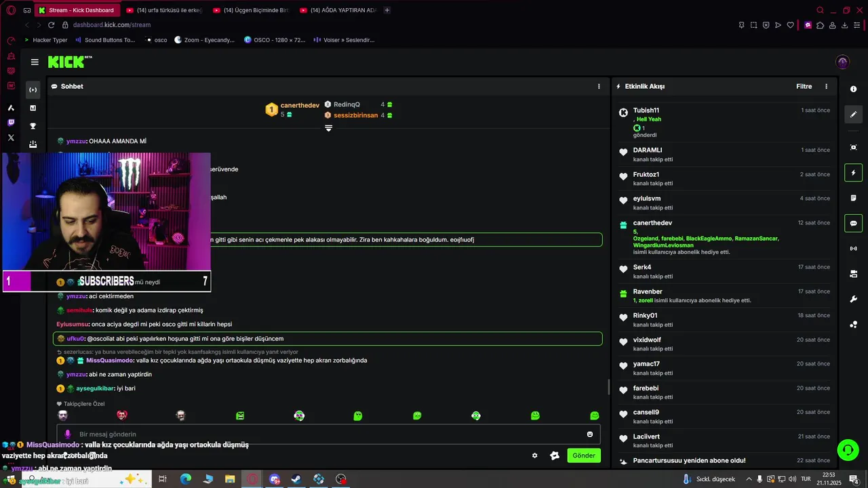
Task: Open Twitch in the Opera sidebar
Action: pos(11,123)
